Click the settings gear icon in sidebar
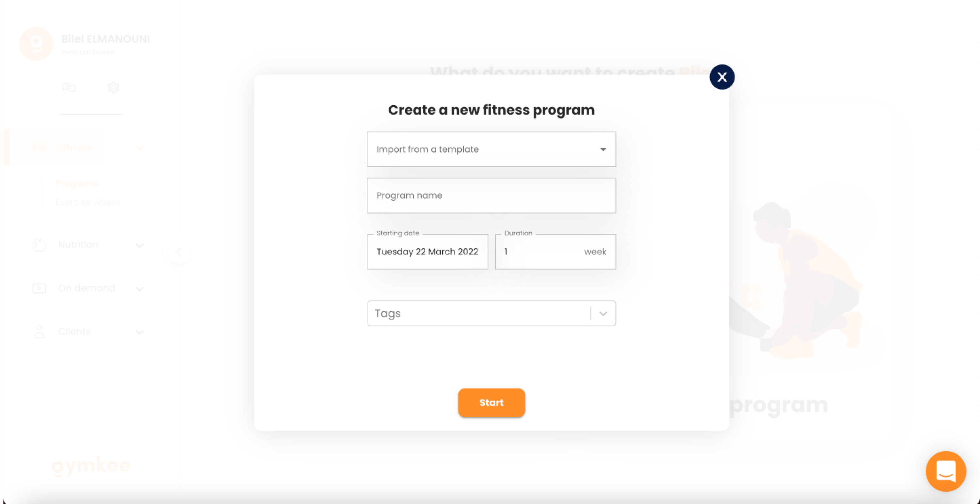The width and height of the screenshot is (980, 504). pos(113,87)
